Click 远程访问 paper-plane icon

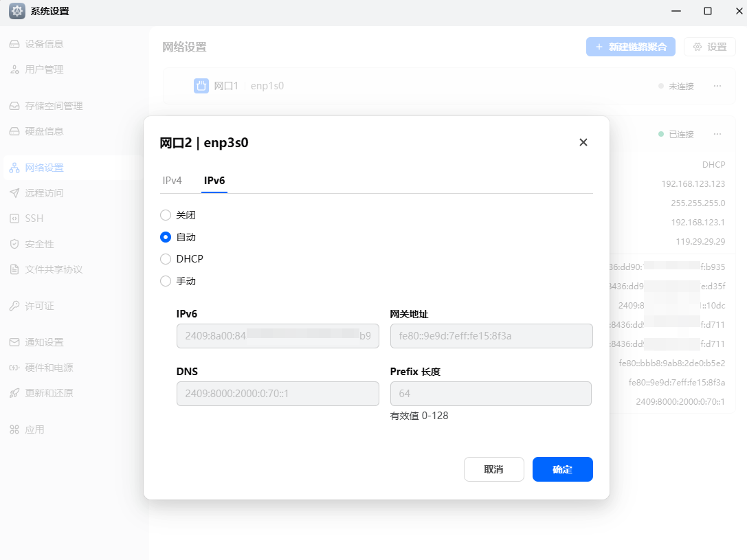(x=14, y=193)
